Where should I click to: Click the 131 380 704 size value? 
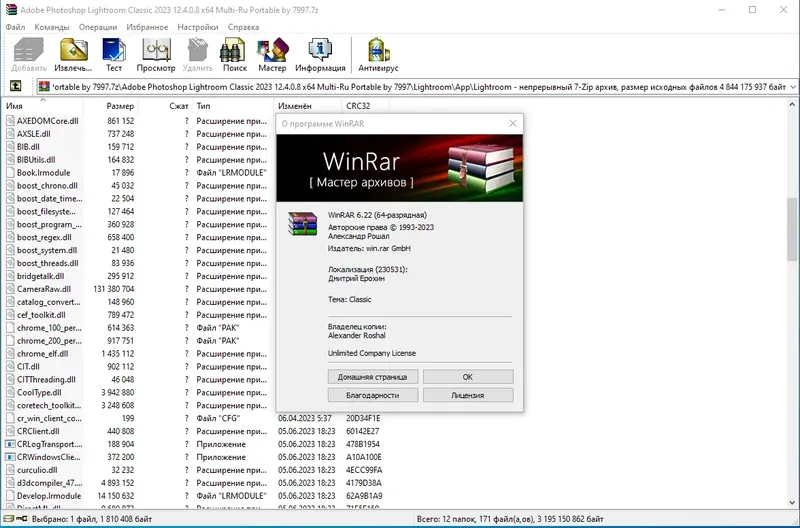click(114, 289)
